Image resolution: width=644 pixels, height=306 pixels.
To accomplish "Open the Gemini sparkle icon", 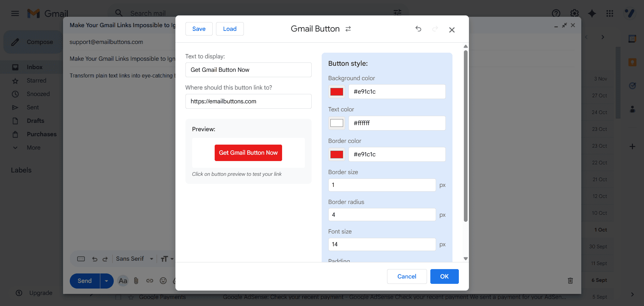I will coord(592,13).
